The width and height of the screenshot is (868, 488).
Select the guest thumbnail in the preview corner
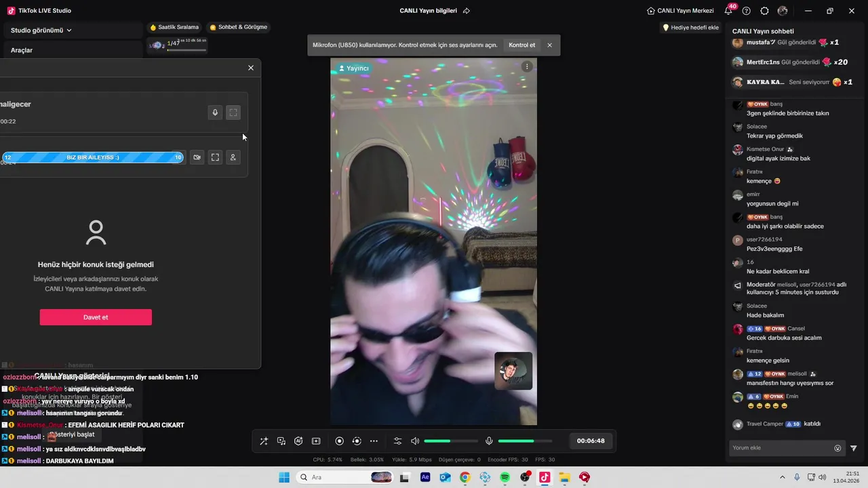coord(513,371)
